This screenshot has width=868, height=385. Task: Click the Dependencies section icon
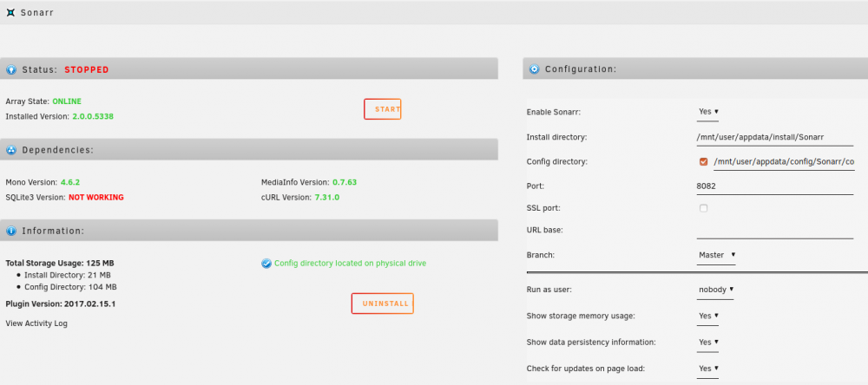pyautogui.click(x=11, y=150)
